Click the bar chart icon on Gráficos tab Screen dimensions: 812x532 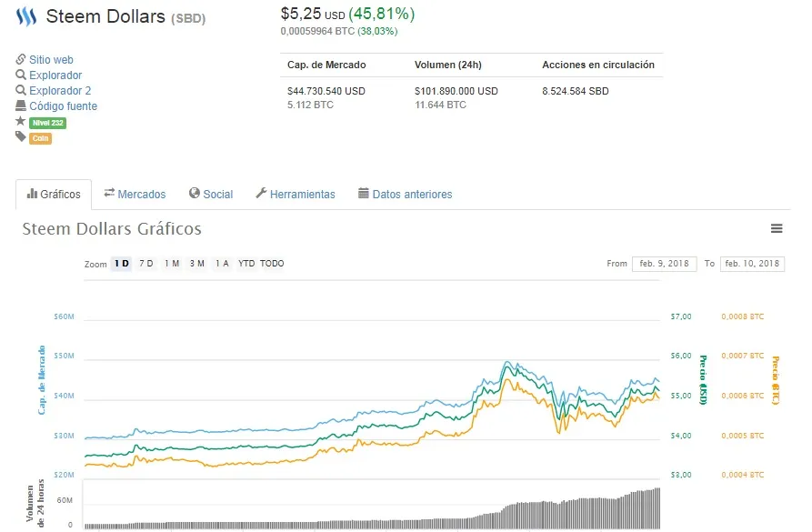click(x=32, y=194)
